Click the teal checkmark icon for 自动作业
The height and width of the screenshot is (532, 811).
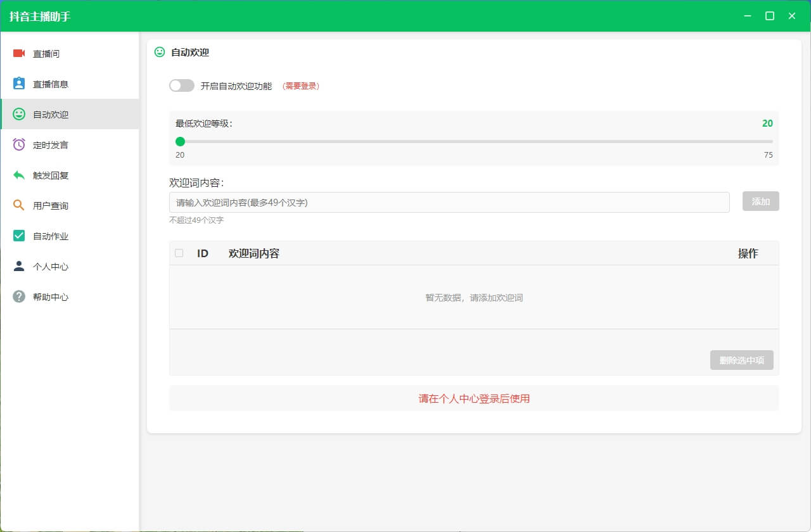(19, 236)
